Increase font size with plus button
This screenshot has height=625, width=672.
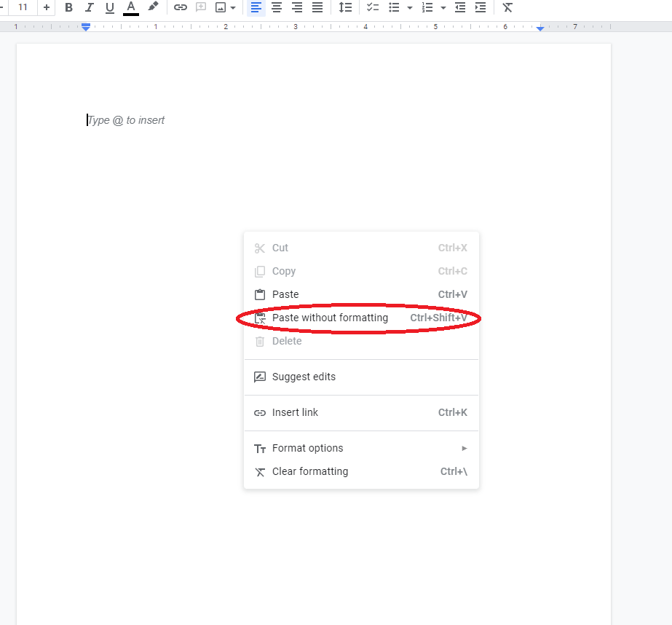[x=47, y=7]
